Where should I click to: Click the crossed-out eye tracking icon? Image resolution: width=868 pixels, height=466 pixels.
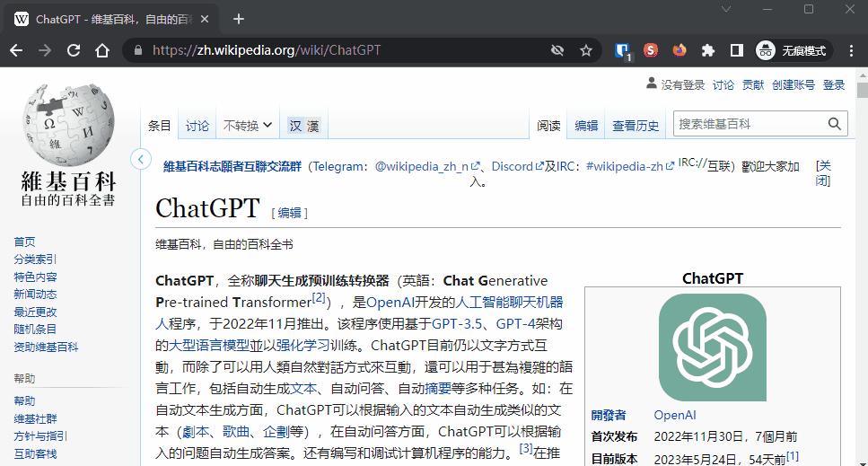557,50
